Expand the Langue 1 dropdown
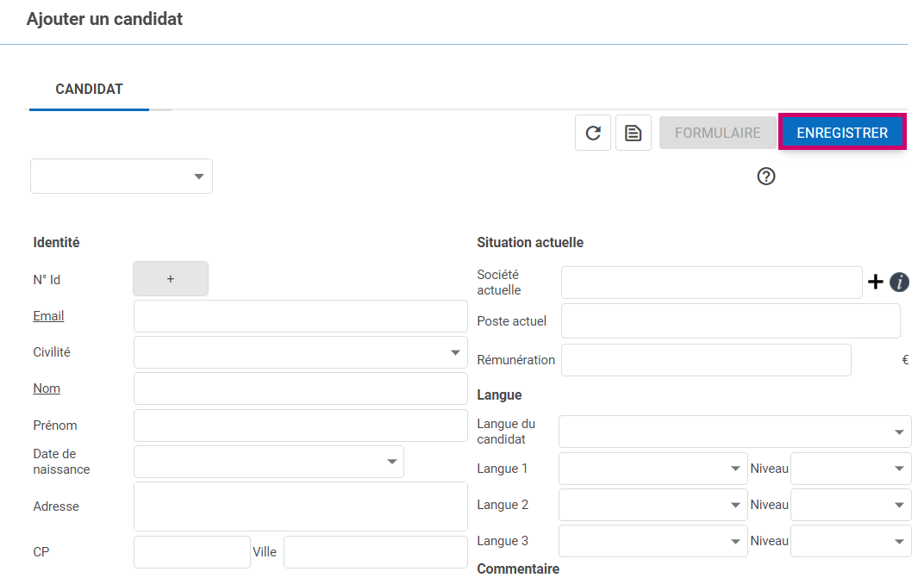The height and width of the screenshot is (584, 924). [652, 469]
